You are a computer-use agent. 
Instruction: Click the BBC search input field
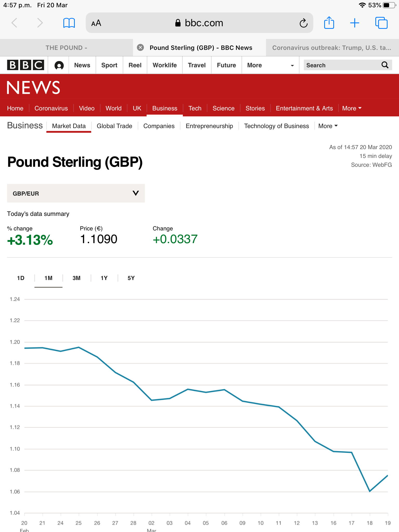pyautogui.click(x=340, y=65)
